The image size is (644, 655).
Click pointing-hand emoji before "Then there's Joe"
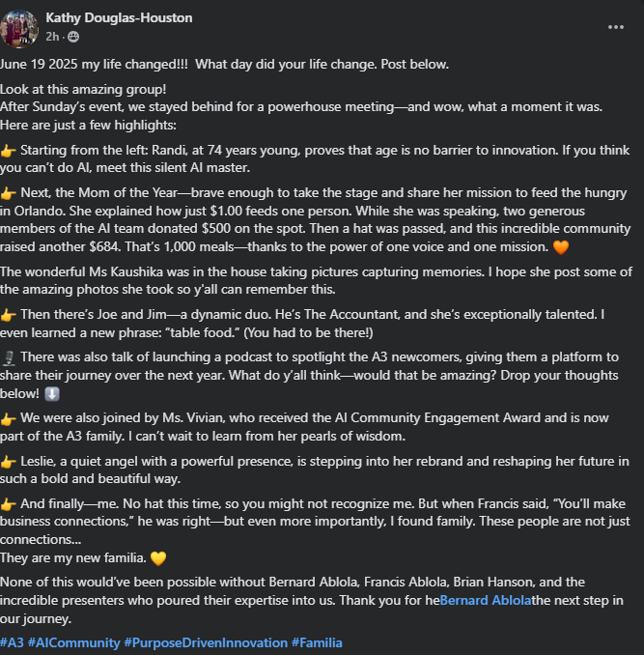click(9, 315)
